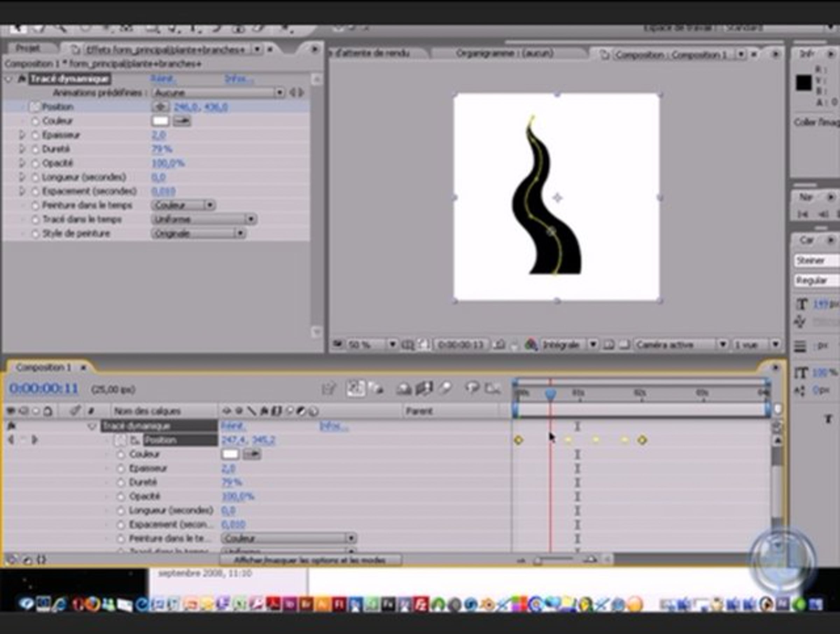The image size is (840, 634).
Task: Click the white Couleur swatch in effects panel
Action: 160,121
